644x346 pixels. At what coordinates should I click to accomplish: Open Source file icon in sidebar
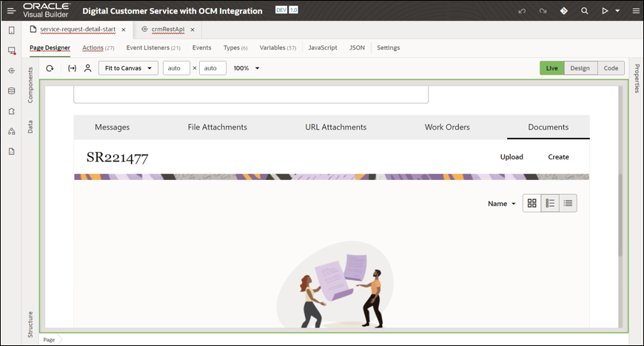(x=12, y=152)
